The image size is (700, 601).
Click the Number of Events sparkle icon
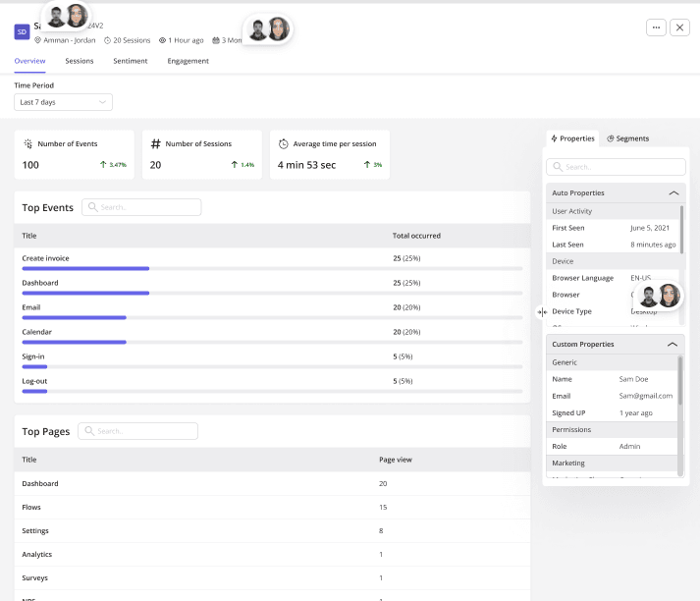28,143
